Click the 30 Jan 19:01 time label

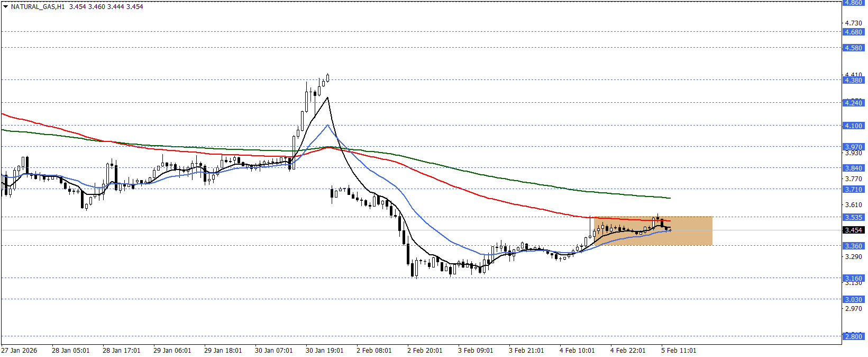click(x=324, y=351)
